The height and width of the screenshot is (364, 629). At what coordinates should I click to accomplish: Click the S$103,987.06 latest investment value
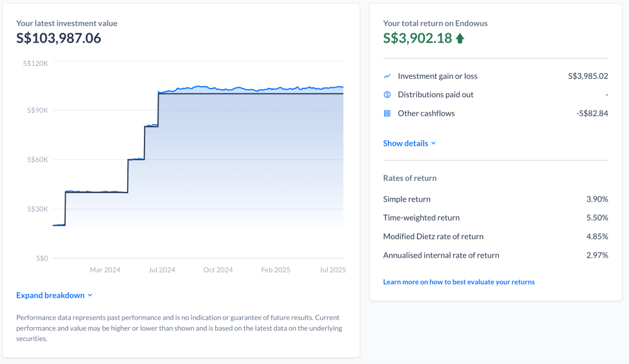(58, 38)
